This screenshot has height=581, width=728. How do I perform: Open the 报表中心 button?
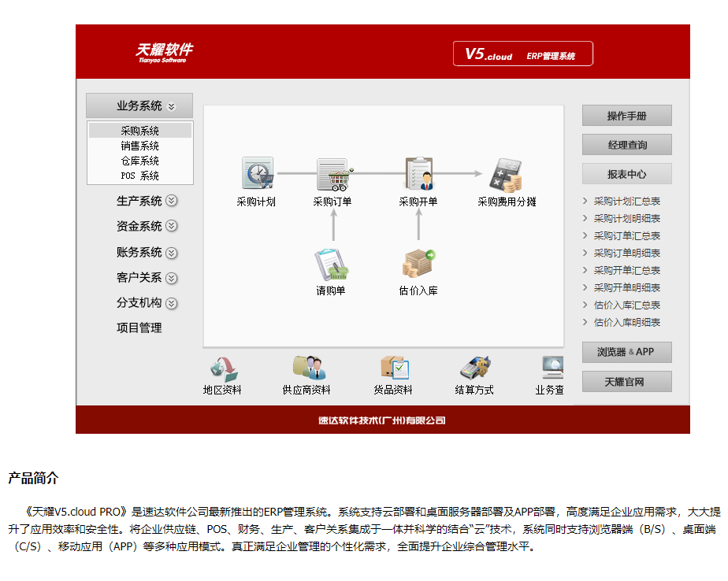point(627,174)
